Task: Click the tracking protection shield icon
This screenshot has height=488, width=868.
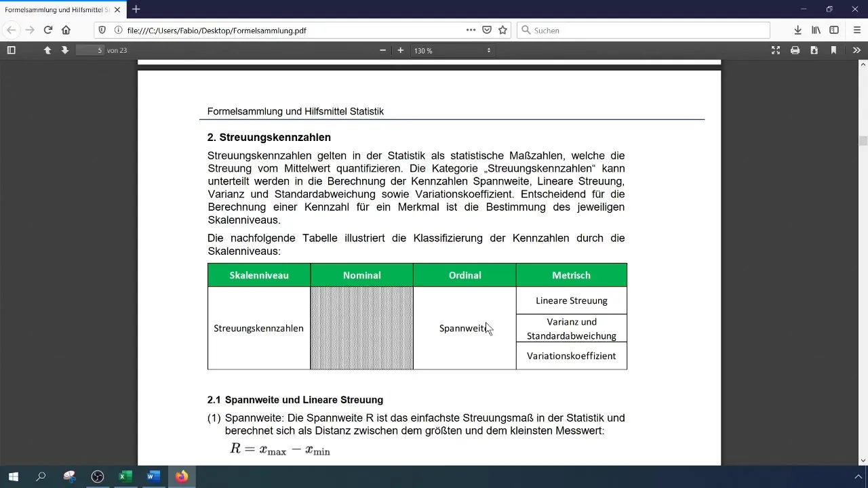Action: pyautogui.click(x=102, y=30)
